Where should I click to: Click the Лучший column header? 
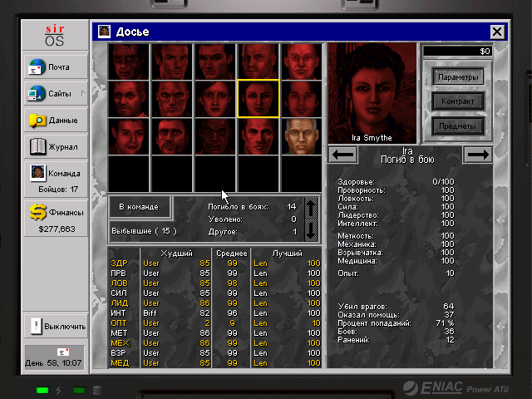pos(287,254)
